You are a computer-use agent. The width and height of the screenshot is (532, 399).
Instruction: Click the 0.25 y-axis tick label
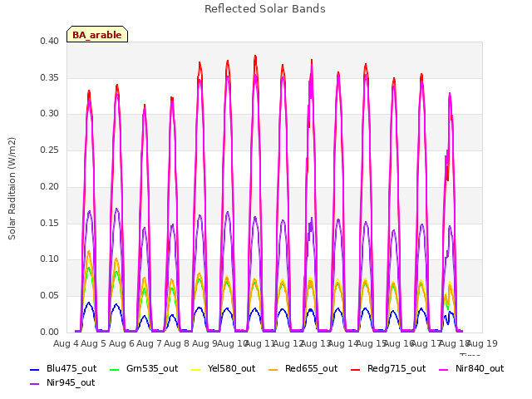coord(50,150)
